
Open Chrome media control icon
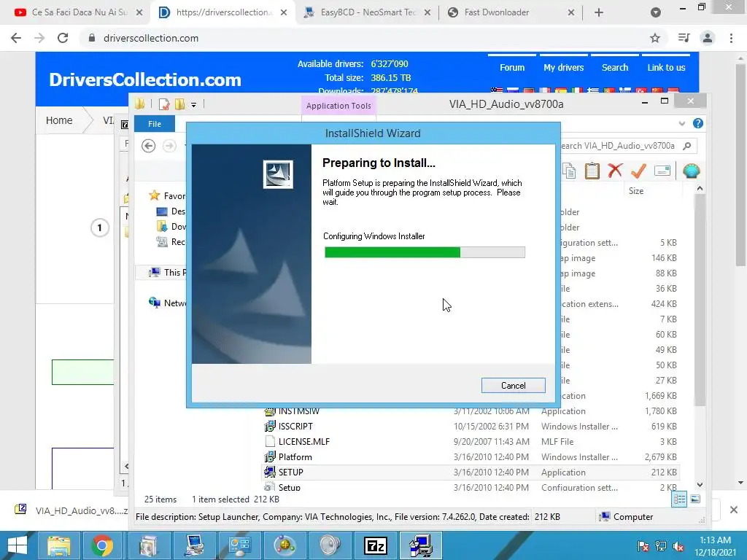click(684, 38)
